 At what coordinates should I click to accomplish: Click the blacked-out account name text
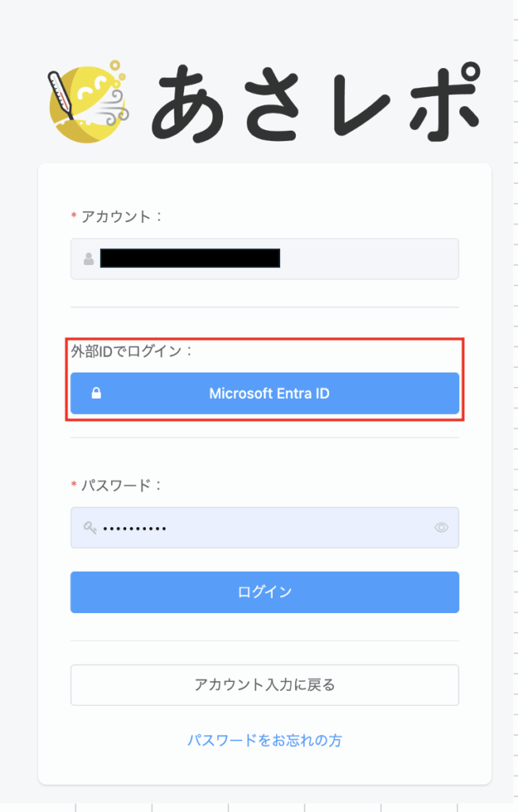[190, 259]
